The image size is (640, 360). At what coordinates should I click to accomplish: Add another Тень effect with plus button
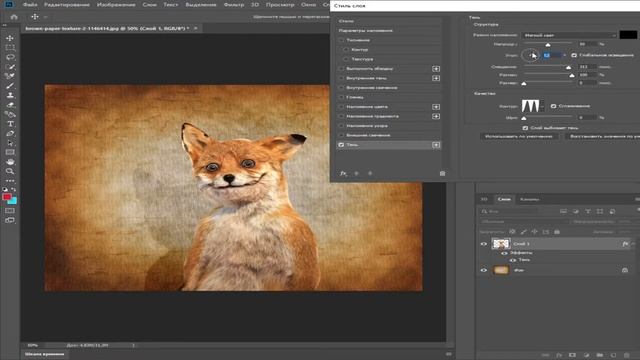click(x=436, y=145)
